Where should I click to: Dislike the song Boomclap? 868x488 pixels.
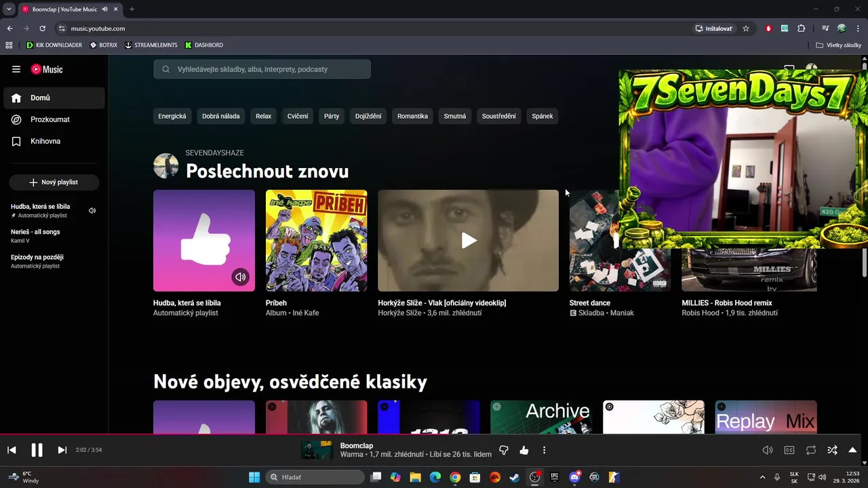[x=504, y=450]
